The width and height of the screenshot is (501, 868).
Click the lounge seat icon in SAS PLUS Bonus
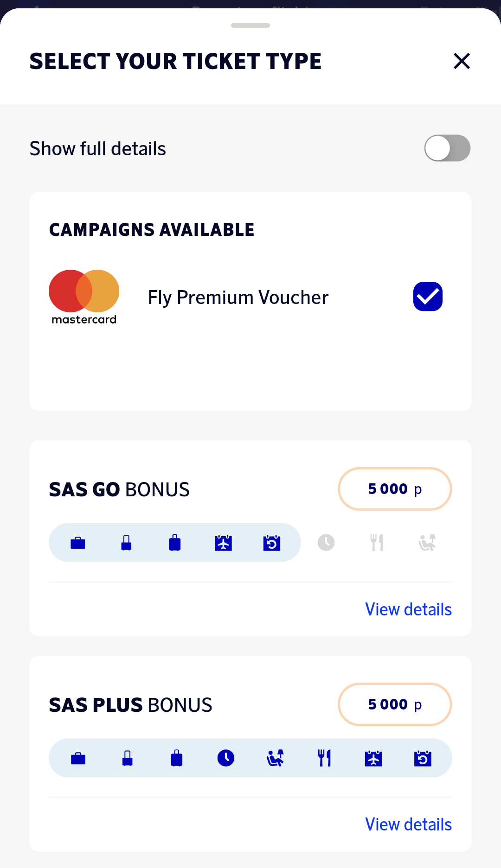click(x=275, y=758)
